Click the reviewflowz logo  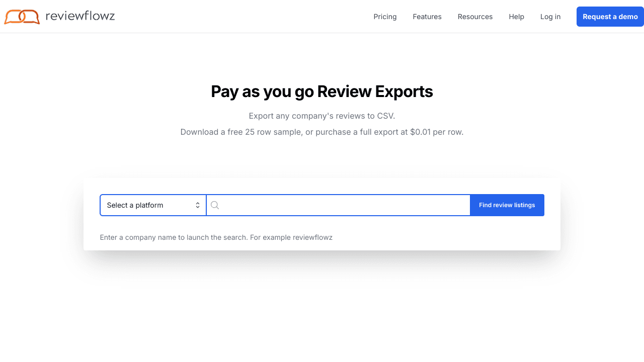59,17
